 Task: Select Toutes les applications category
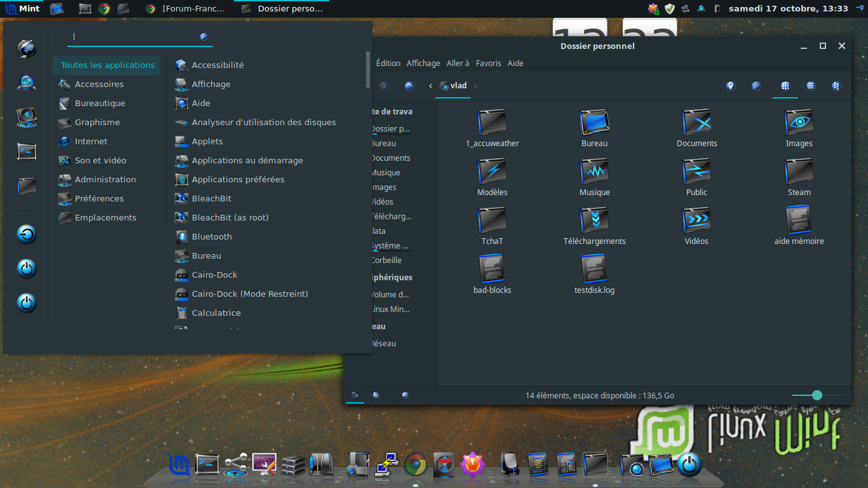[107, 65]
